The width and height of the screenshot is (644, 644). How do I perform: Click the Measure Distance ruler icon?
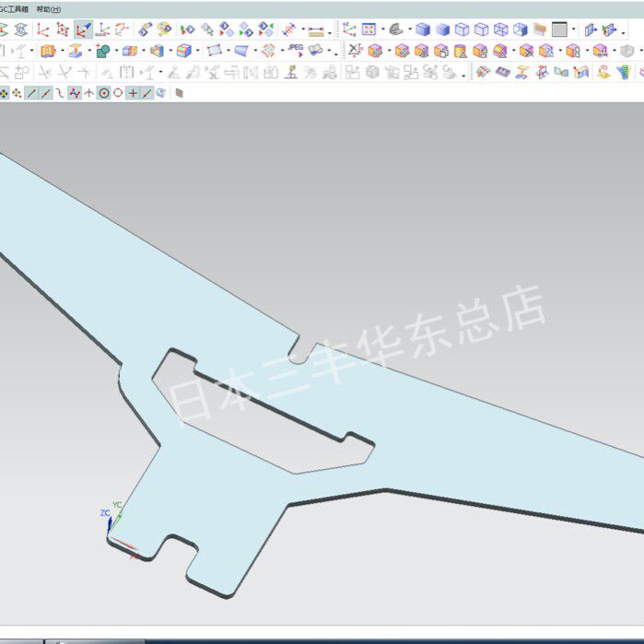click(316, 30)
